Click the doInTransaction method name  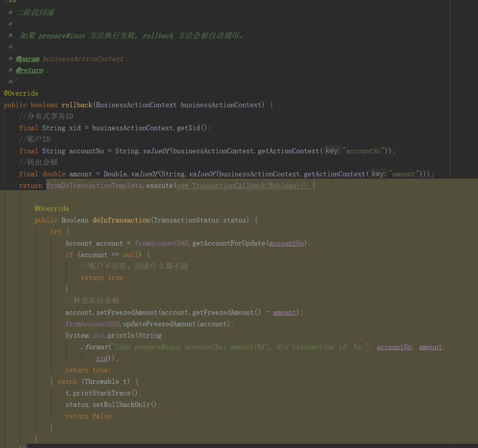coord(121,220)
